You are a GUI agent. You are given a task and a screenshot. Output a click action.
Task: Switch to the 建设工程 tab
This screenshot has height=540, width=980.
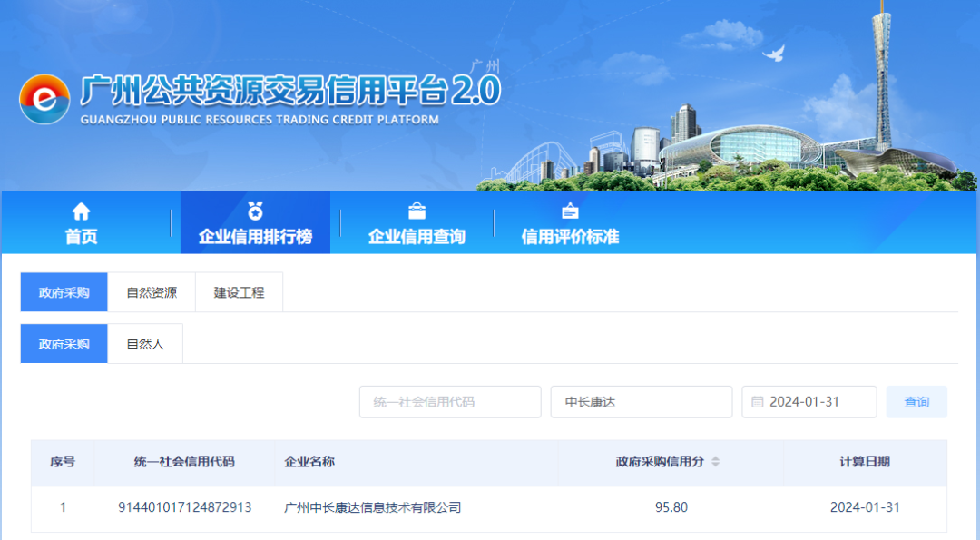coord(239,292)
